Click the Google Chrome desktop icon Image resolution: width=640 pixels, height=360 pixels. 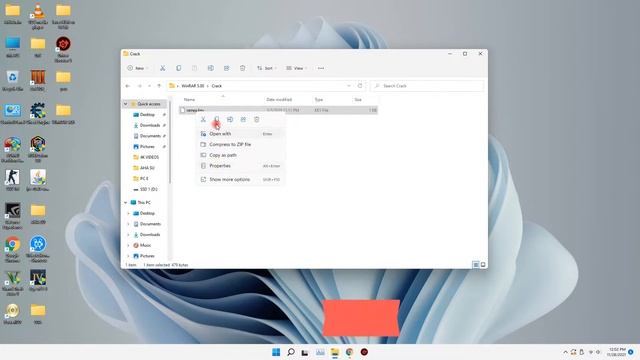pyautogui.click(x=12, y=249)
